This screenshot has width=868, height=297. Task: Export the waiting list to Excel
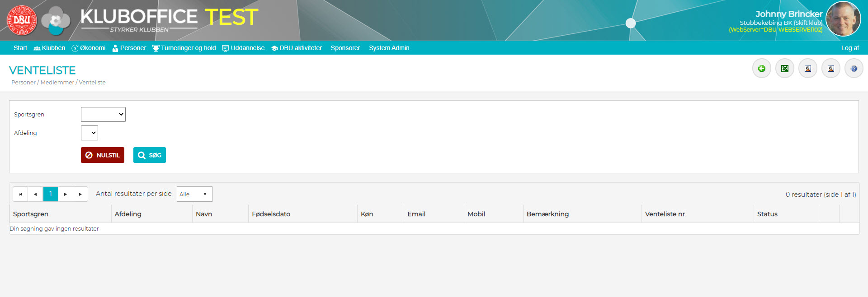pos(784,69)
